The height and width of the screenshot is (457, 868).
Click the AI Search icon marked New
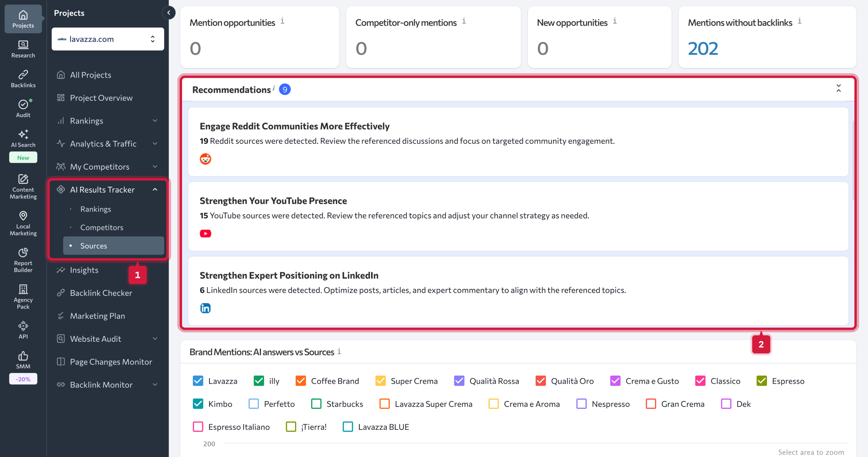pyautogui.click(x=22, y=137)
